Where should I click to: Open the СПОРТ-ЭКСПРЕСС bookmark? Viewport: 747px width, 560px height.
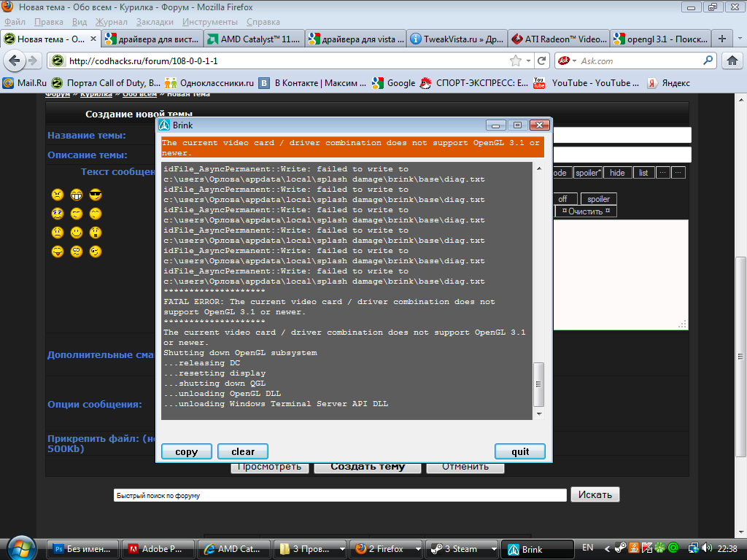pyautogui.click(x=474, y=83)
